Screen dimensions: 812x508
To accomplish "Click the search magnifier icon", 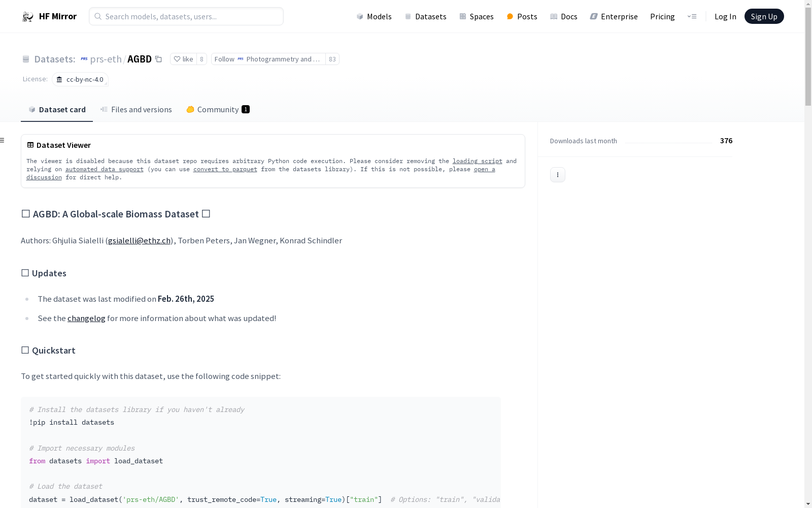I will pyautogui.click(x=98, y=16).
